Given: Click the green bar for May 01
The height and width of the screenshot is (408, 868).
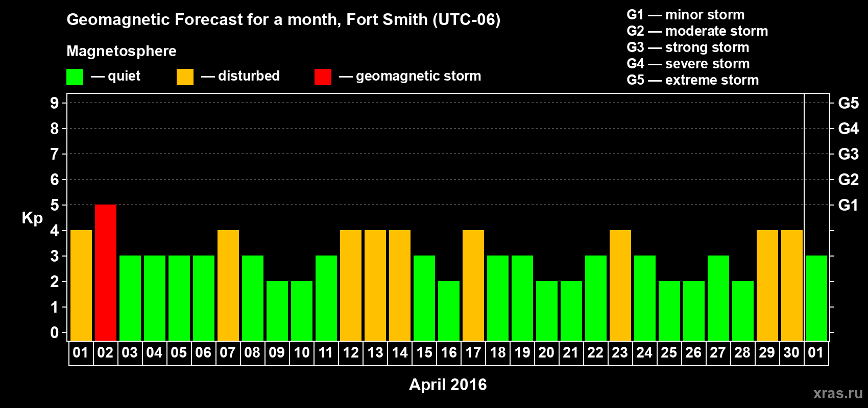Looking at the screenshot, I should 816,298.
